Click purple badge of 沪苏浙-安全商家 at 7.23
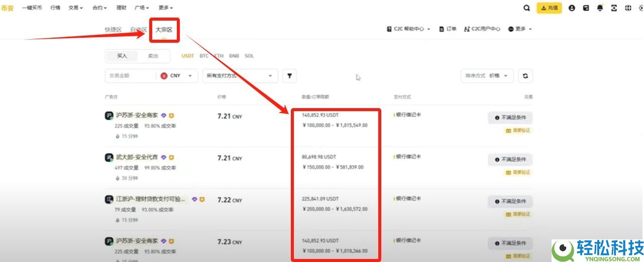The height and width of the screenshot is (262, 644). coord(163,241)
